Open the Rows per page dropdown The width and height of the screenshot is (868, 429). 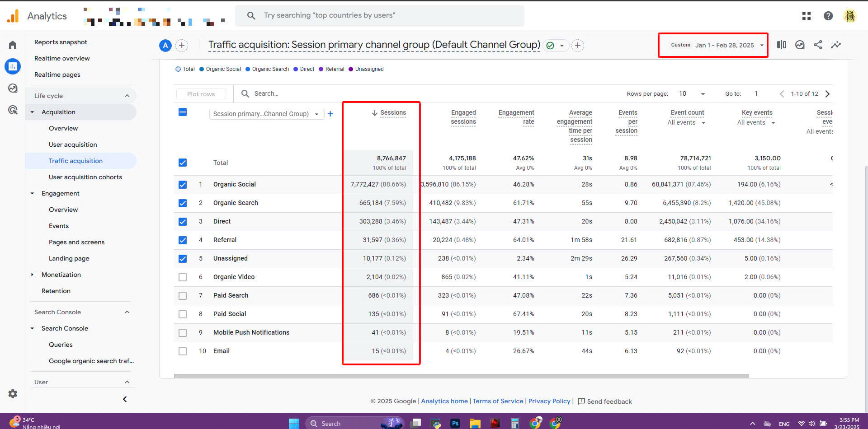point(692,94)
